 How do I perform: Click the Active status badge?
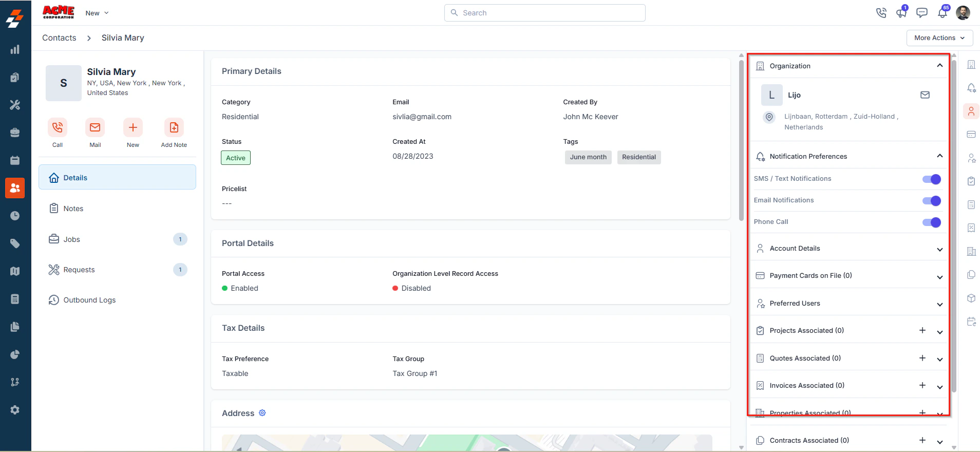[236, 158]
